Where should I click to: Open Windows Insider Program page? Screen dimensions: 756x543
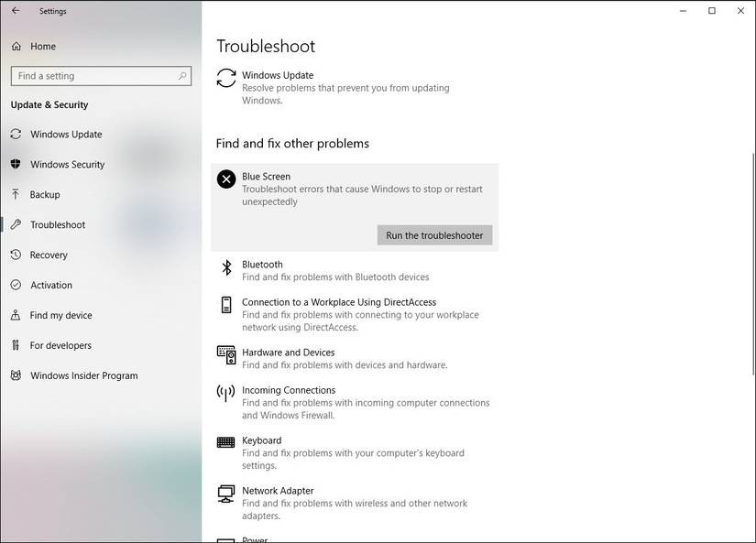click(x=84, y=375)
